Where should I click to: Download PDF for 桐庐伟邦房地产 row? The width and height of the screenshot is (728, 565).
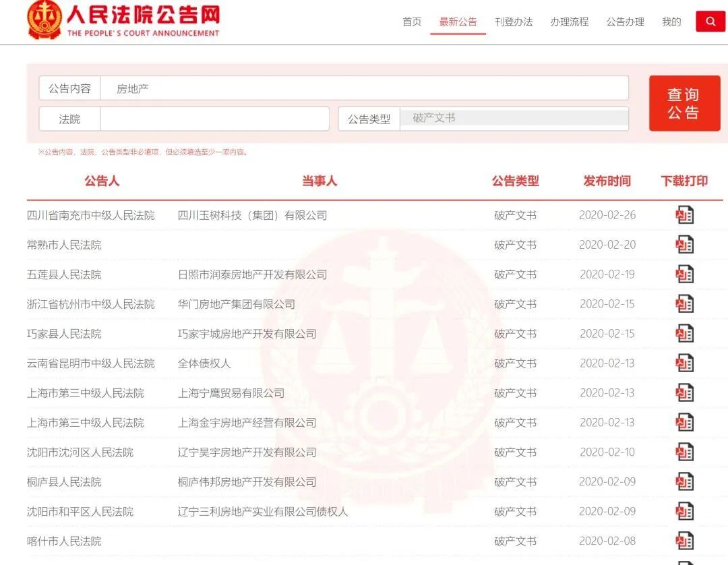pyautogui.click(x=684, y=482)
